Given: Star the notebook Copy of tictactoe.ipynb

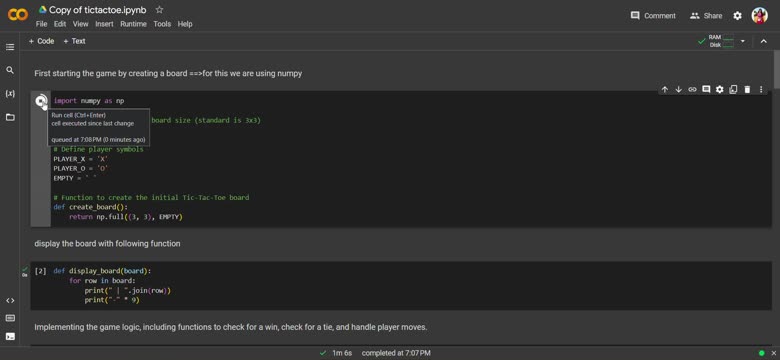Looking at the screenshot, I should tap(159, 9).
